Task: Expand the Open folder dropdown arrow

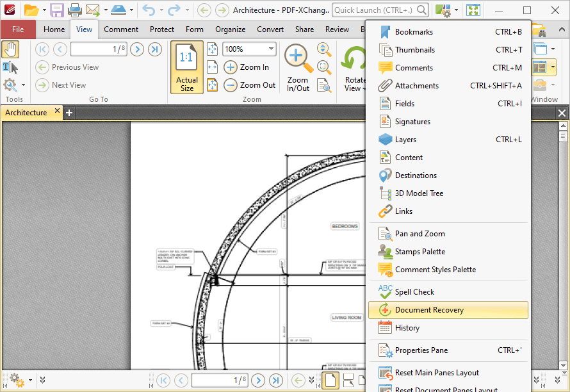Action: tap(44, 10)
